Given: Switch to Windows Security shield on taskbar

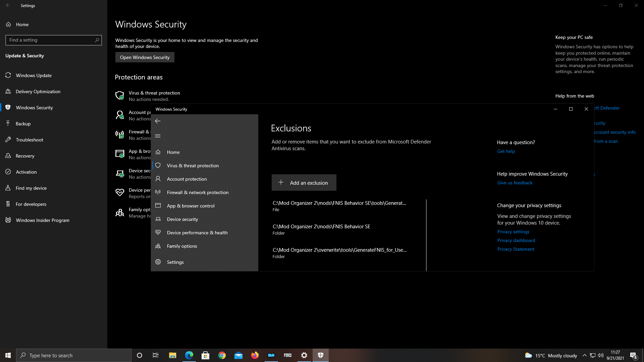Looking at the screenshot, I should [x=321, y=355].
